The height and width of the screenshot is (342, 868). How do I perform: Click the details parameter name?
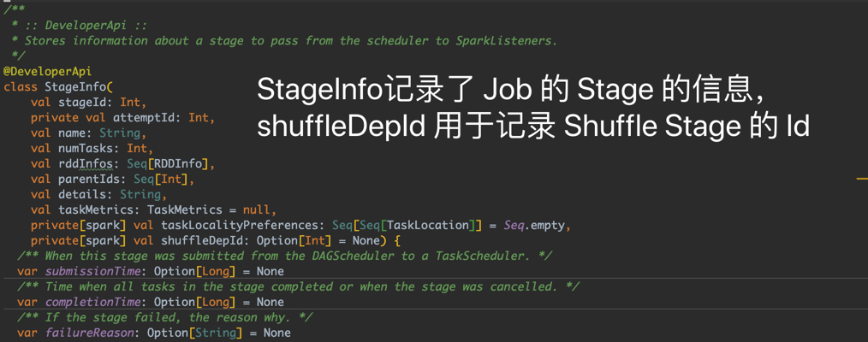85,195
